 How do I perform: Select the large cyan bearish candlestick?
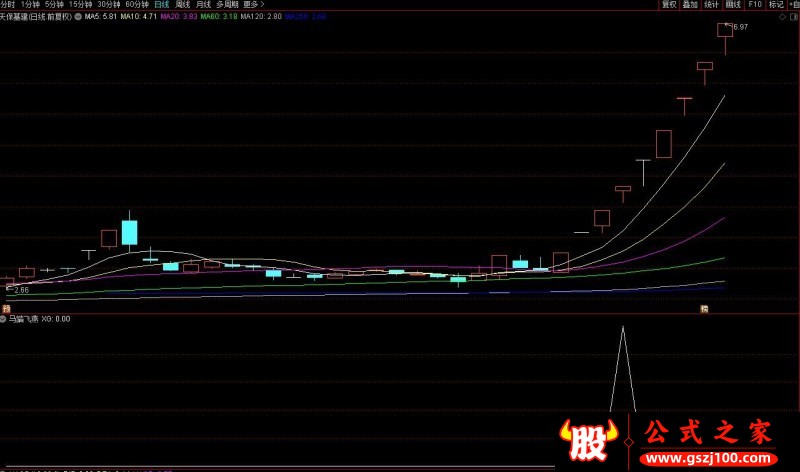point(130,232)
